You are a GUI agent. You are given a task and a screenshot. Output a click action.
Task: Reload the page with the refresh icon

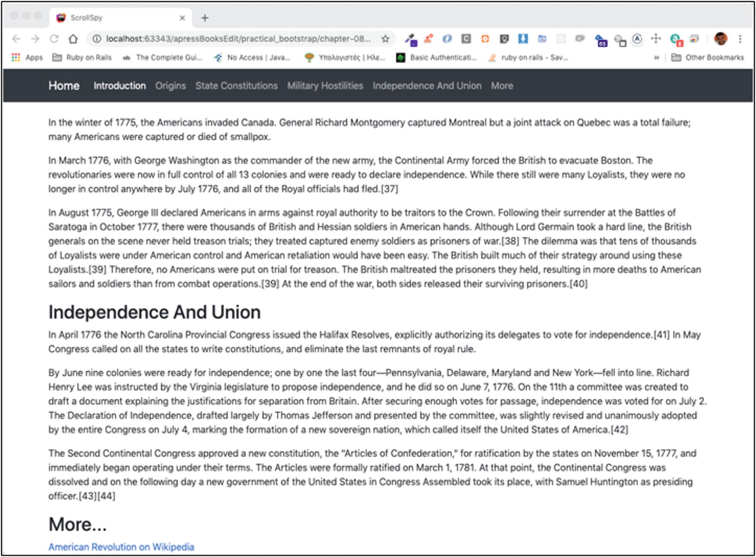[54, 39]
